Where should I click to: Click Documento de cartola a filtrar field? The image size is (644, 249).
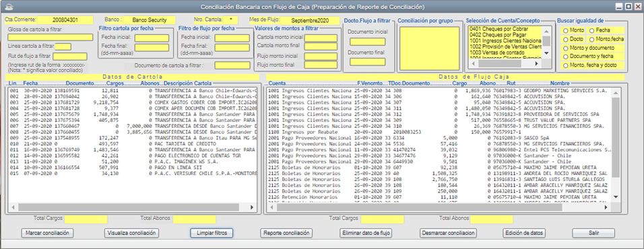[x=232, y=65]
